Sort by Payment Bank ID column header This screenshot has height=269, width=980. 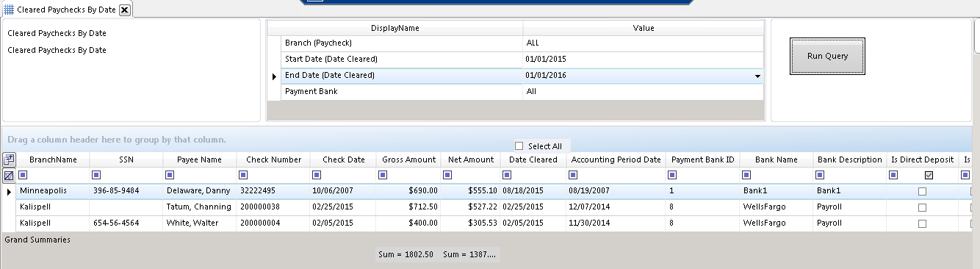[702, 159]
